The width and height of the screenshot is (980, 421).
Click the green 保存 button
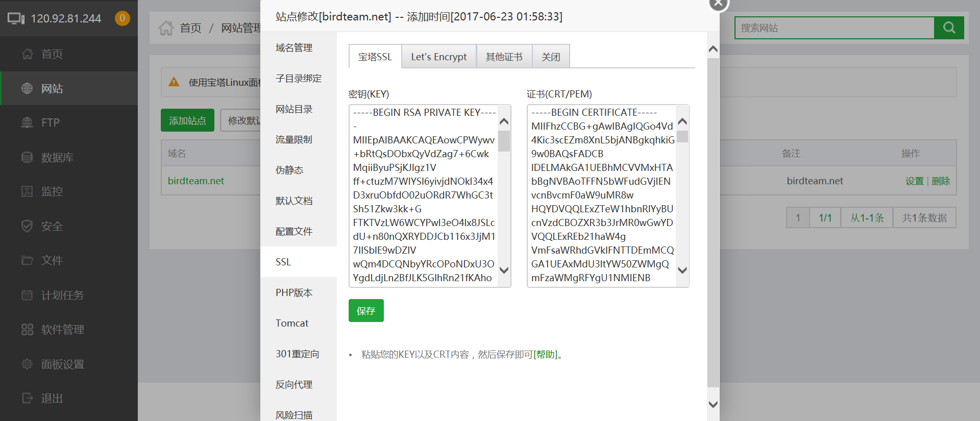[x=366, y=310]
